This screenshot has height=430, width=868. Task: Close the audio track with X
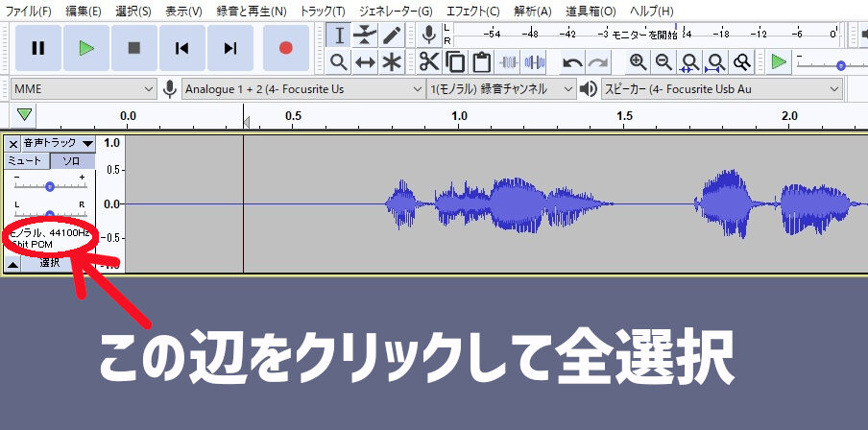13,144
